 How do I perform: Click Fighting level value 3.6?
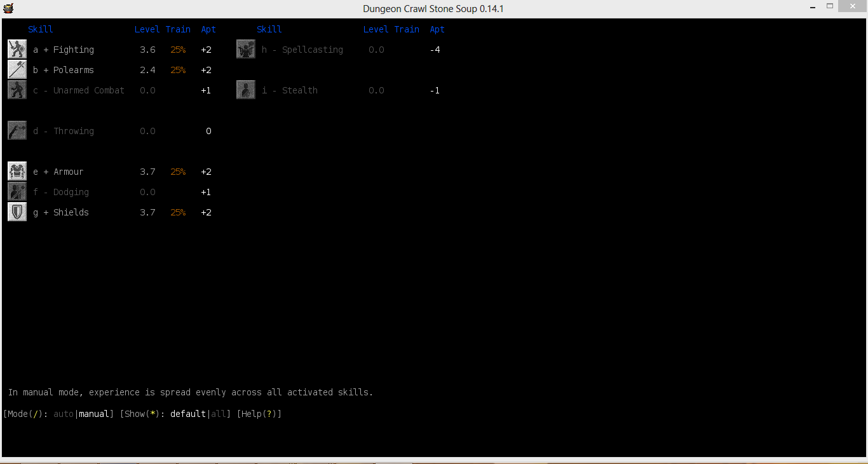pyautogui.click(x=147, y=50)
